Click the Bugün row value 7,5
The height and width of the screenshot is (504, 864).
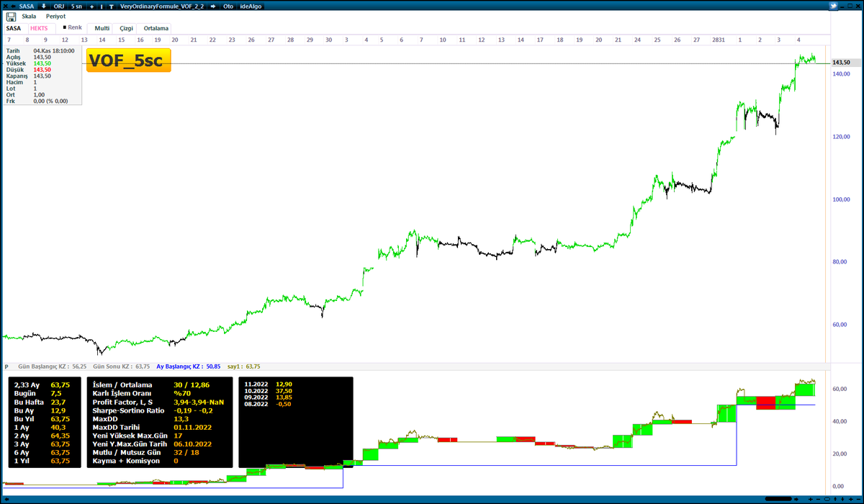(x=57, y=394)
